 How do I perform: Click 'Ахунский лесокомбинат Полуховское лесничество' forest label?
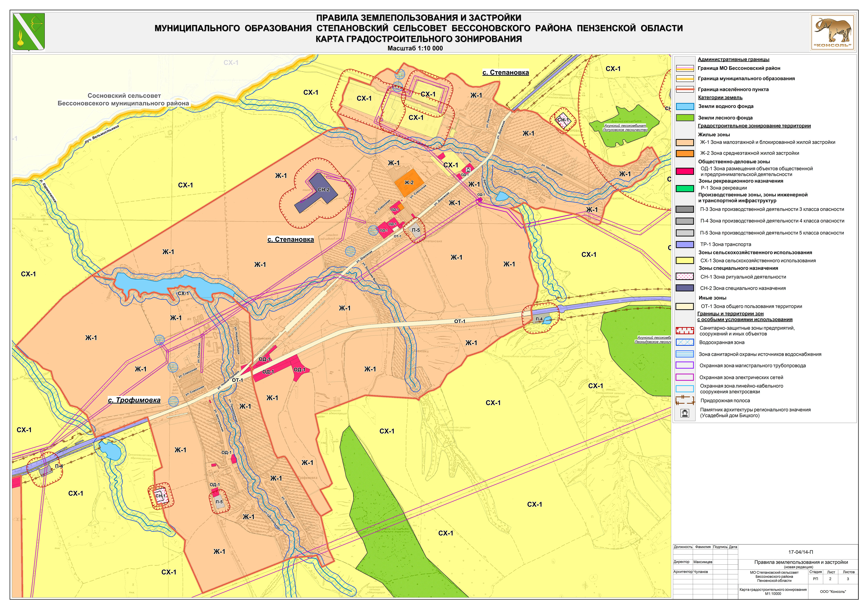tap(625, 128)
